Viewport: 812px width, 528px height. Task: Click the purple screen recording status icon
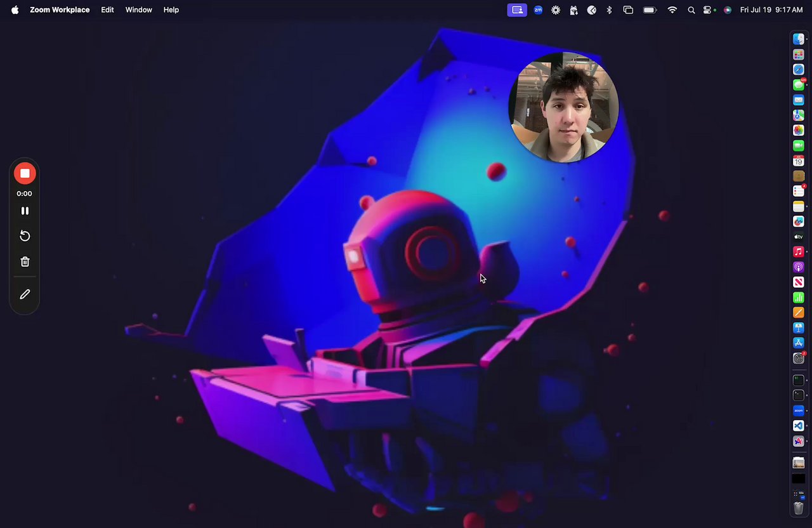(517, 10)
